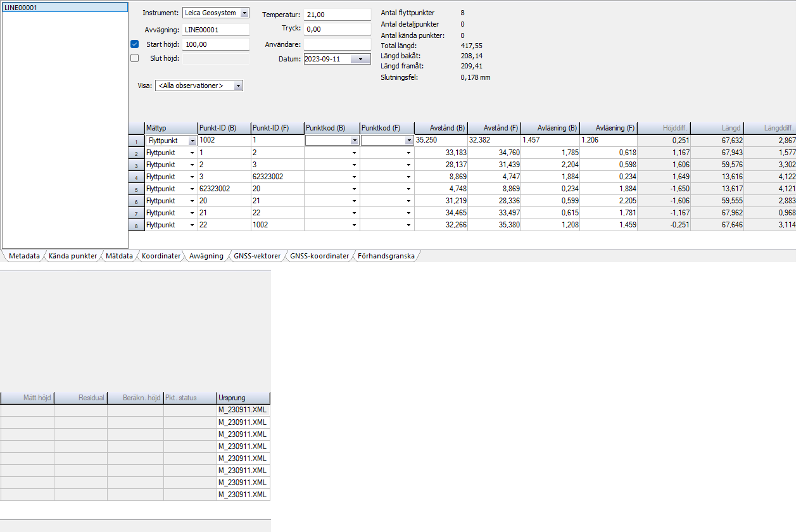801x532 pixels.
Task: Open the Kända punkter tab
Action: point(73,256)
